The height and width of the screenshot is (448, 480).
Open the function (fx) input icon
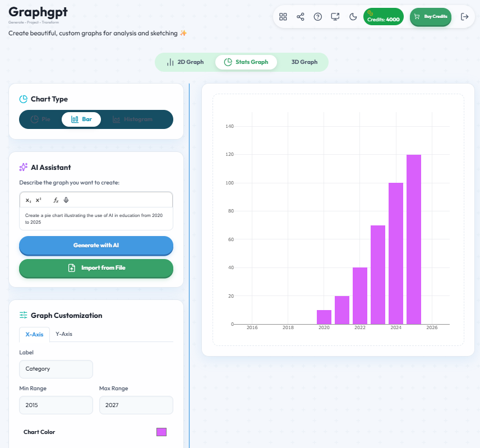(54, 200)
